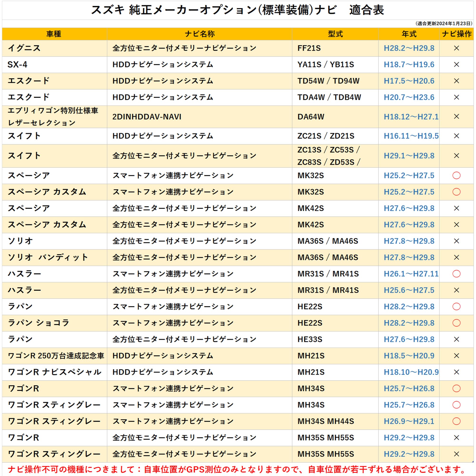
Task: Click the red circle for MH34S MH44S row
Action: (456, 421)
